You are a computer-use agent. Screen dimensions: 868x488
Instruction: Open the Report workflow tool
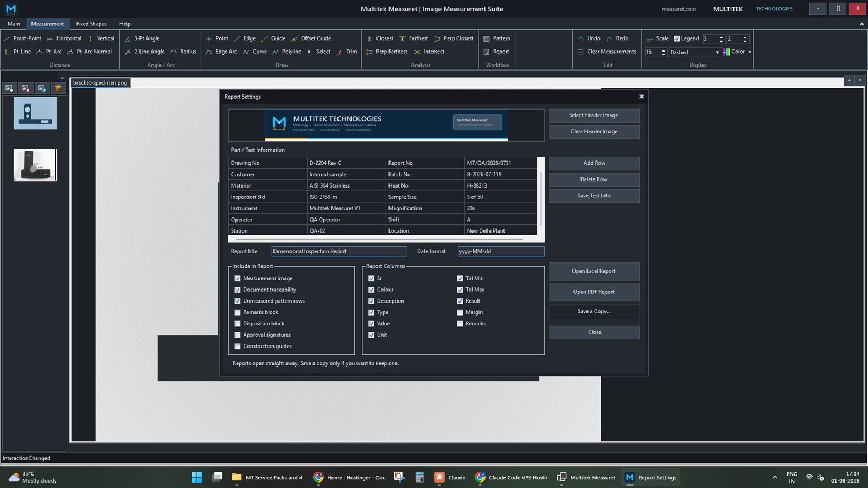(x=496, y=52)
